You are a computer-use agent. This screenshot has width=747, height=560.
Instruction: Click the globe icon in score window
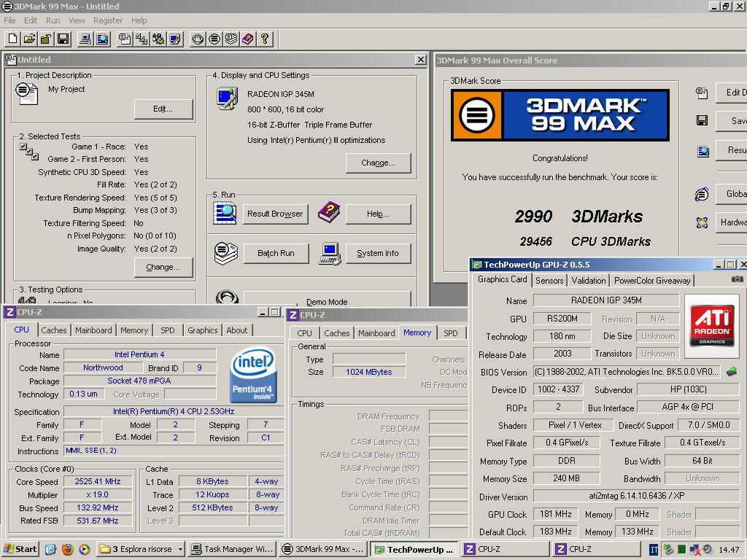pos(702,194)
